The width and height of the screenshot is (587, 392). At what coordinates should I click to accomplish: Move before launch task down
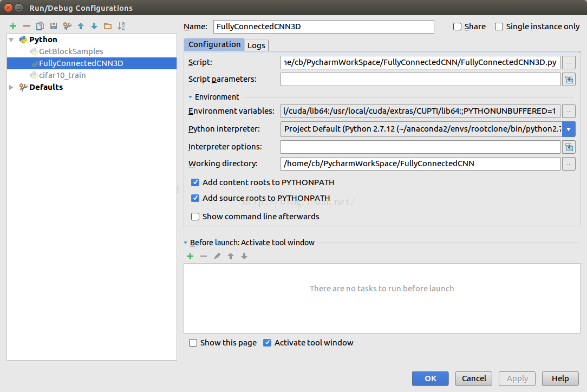click(x=244, y=256)
